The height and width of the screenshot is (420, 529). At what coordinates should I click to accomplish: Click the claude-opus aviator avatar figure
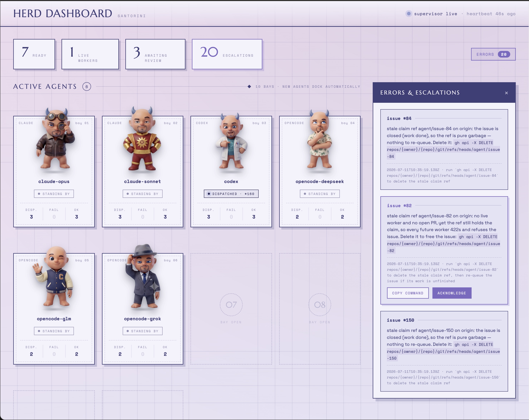pos(56,138)
